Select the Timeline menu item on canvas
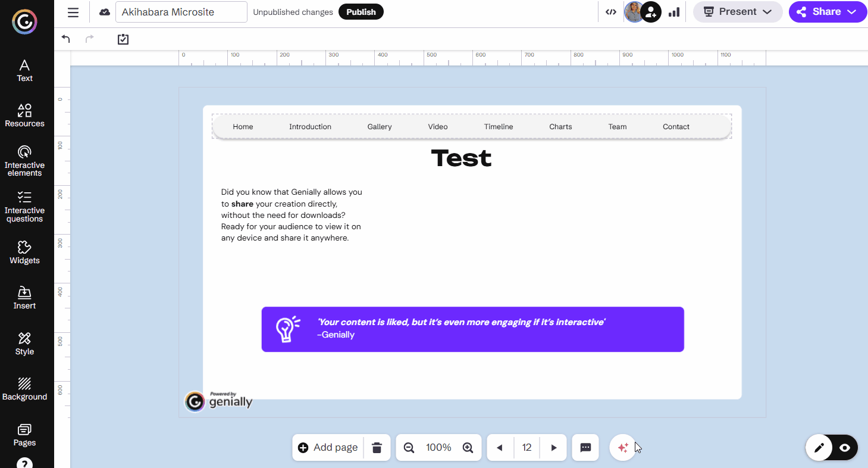The height and width of the screenshot is (468, 868). (x=499, y=127)
